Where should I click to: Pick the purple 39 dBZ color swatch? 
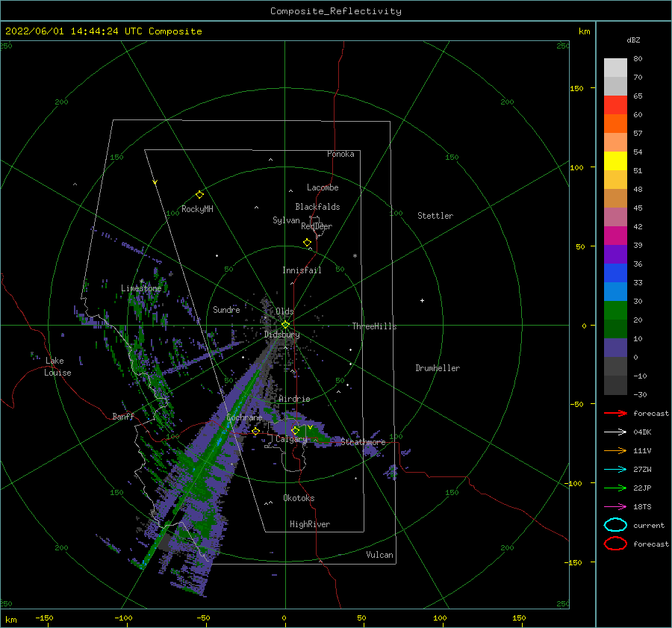click(x=615, y=254)
